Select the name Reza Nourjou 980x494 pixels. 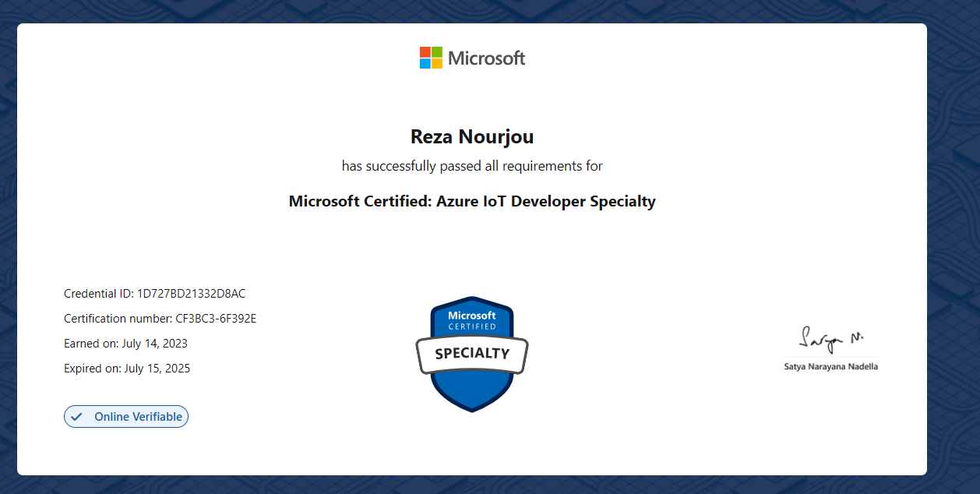[x=472, y=137]
